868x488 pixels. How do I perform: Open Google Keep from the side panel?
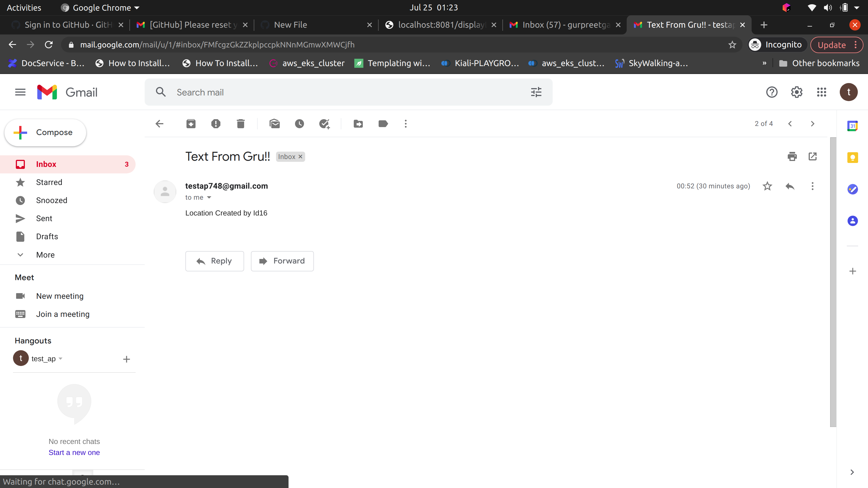(x=853, y=157)
